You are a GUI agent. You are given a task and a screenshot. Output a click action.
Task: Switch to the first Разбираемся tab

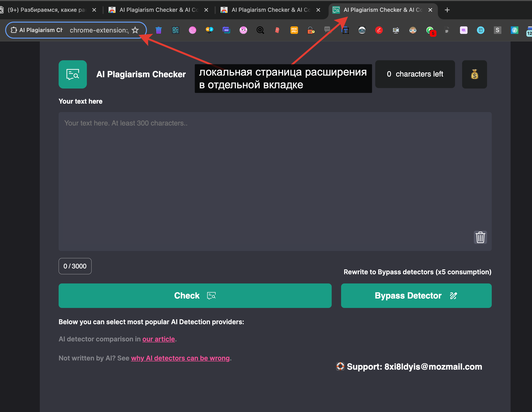click(46, 10)
